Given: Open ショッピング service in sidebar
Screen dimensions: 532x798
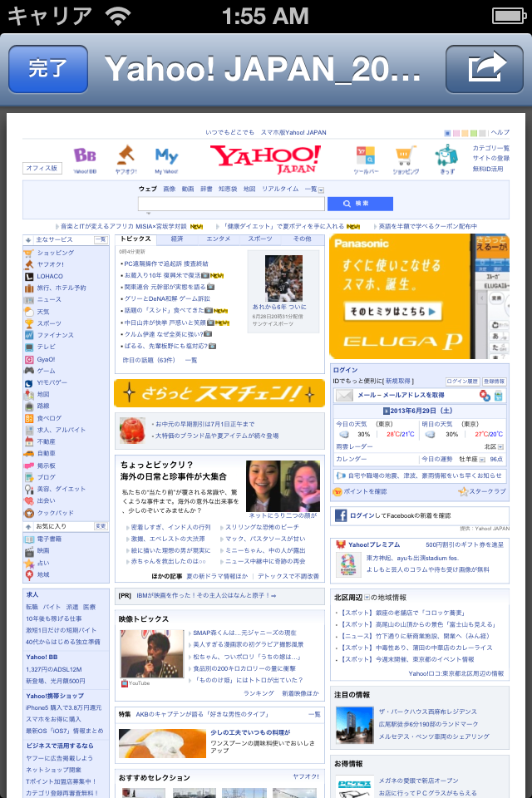Looking at the screenshot, I should (x=55, y=253).
